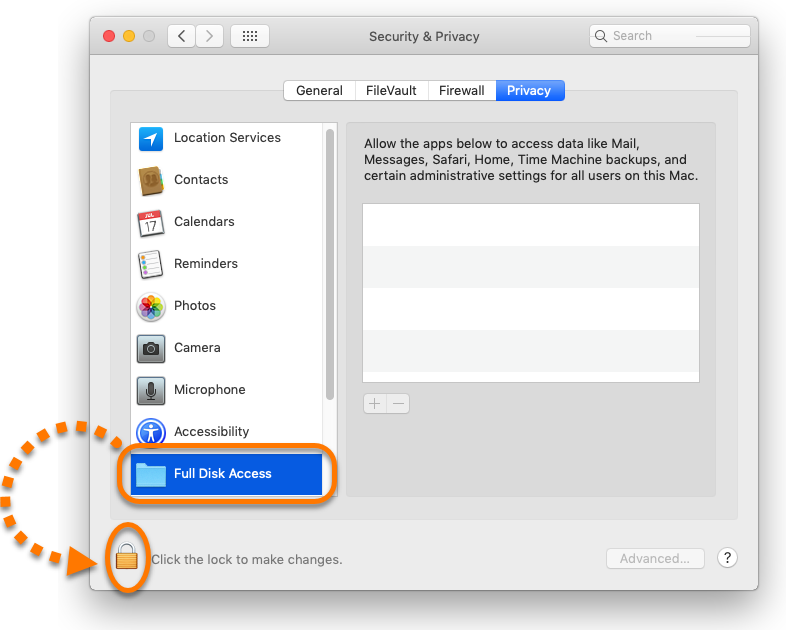This screenshot has width=786, height=630.
Task: Show all preferences grid button
Action: 250,36
